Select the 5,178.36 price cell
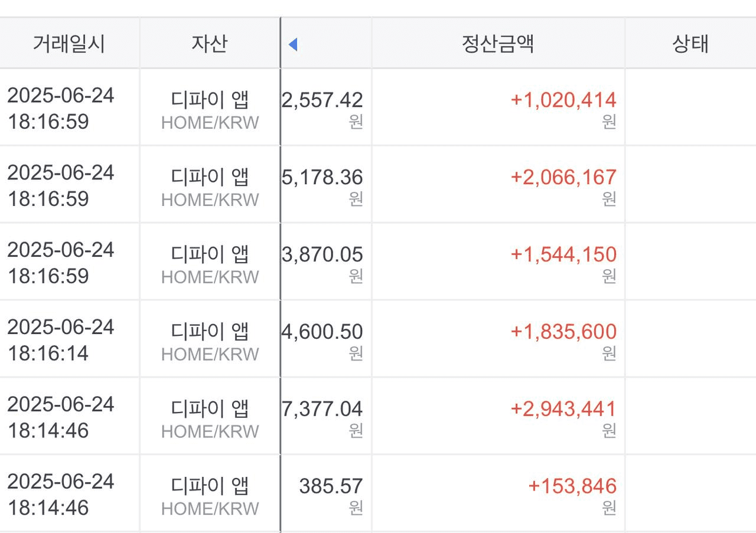The image size is (756, 533). coord(326,184)
